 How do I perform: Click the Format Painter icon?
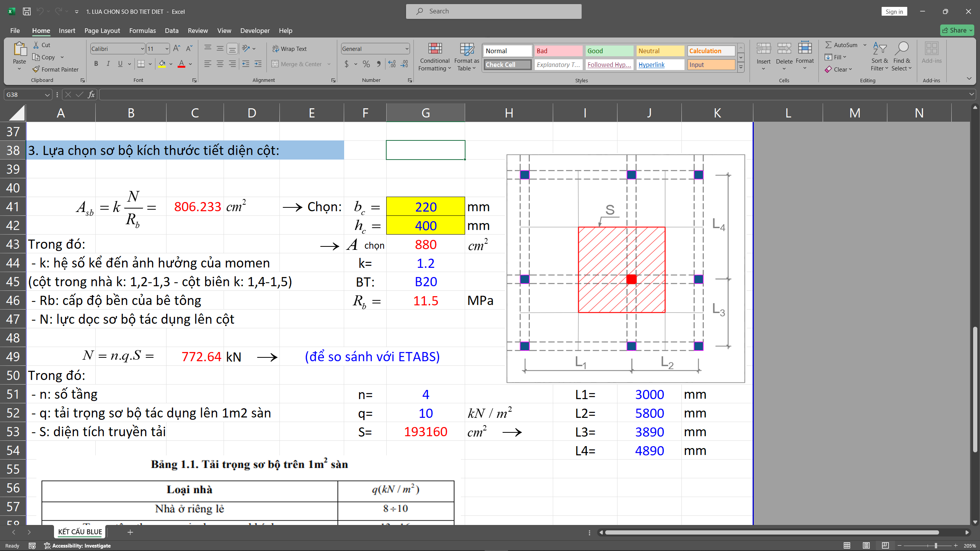click(x=36, y=69)
